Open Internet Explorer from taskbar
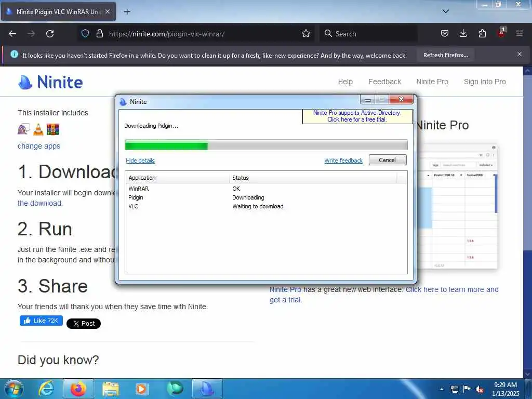 [x=46, y=389]
